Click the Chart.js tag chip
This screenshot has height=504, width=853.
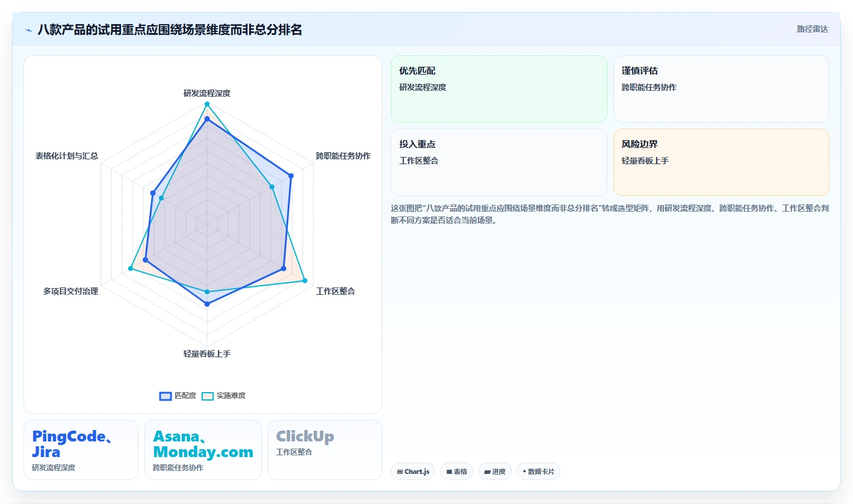[x=413, y=472]
